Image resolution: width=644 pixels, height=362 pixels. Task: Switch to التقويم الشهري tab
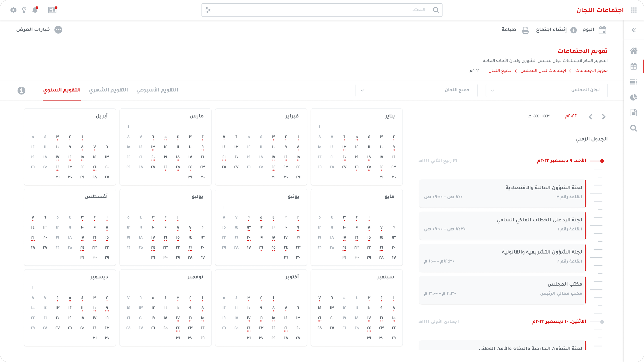click(x=108, y=90)
